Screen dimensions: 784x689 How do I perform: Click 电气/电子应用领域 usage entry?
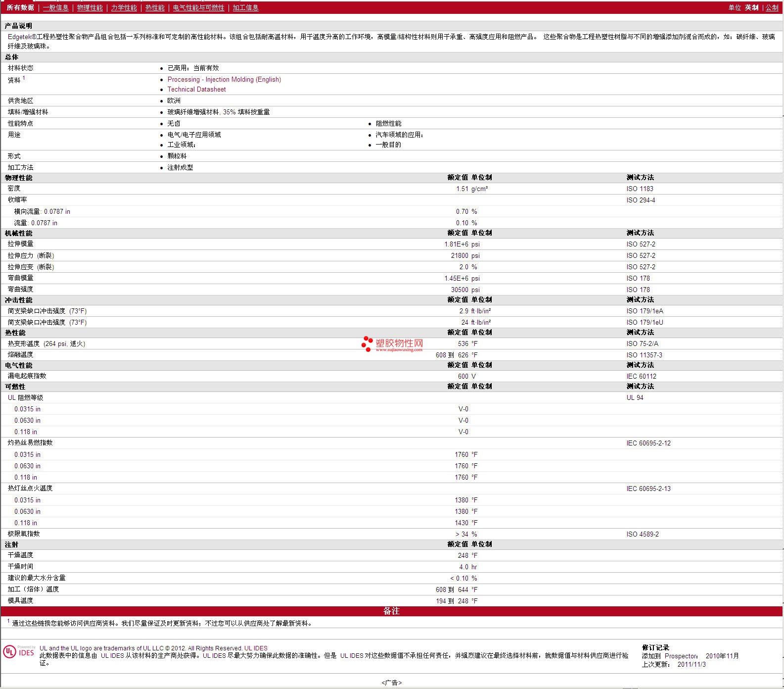(194, 135)
